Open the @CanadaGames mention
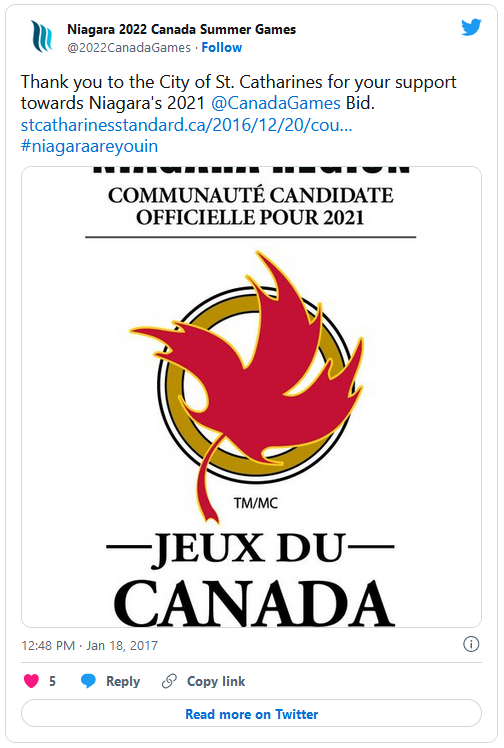Viewport: 504px width, 748px height. [276, 103]
